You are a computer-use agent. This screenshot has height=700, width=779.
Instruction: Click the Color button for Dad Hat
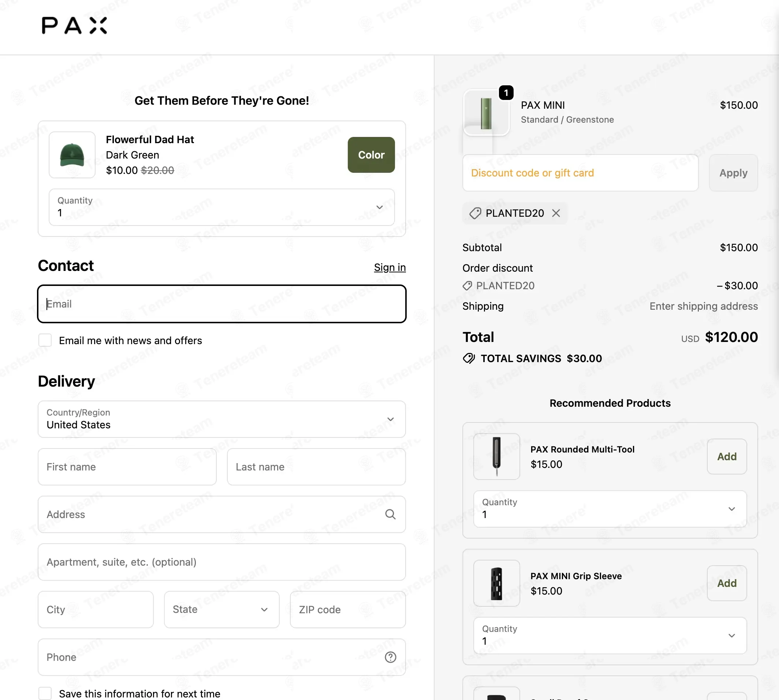tap(371, 154)
